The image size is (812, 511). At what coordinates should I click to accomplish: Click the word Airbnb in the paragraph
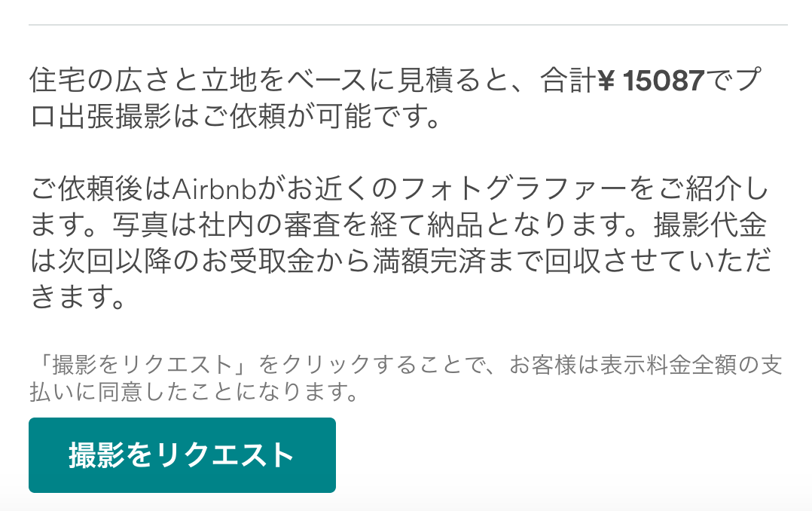coord(215,189)
